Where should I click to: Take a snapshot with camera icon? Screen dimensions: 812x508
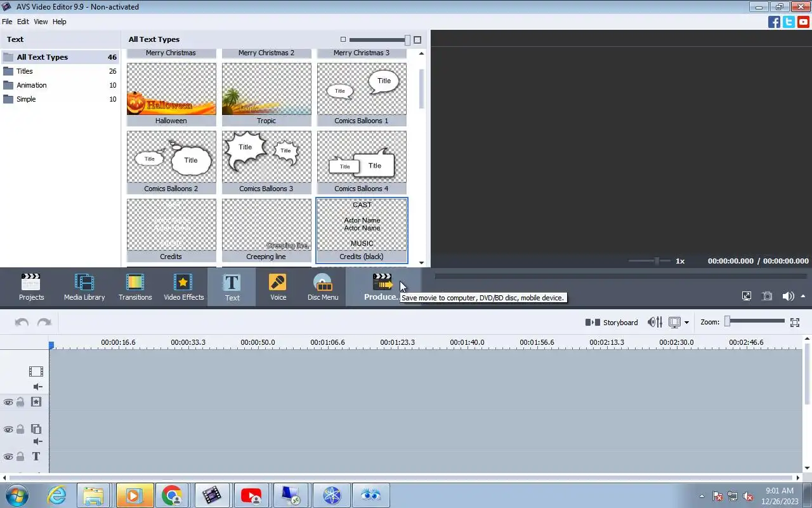(x=767, y=296)
